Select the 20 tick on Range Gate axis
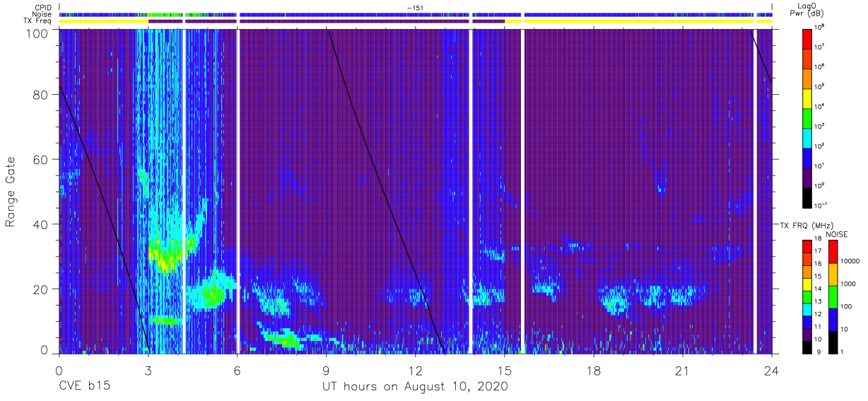868x401 pixels. click(x=41, y=289)
